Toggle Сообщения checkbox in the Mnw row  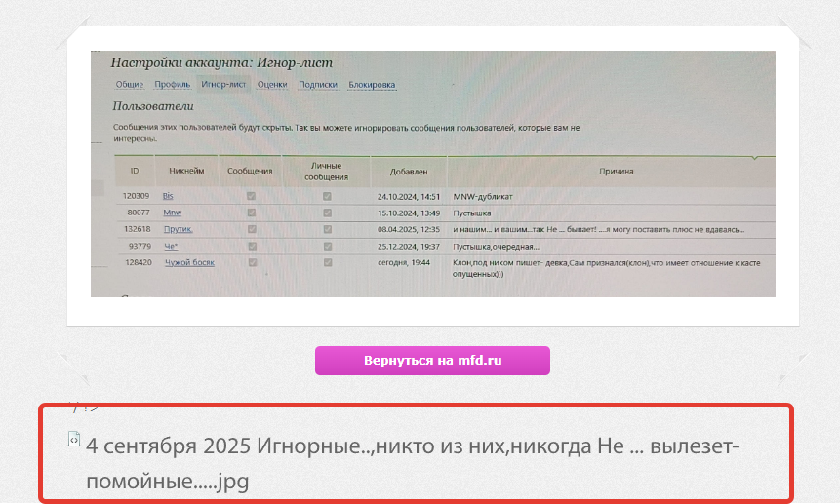(x=252, y=213)
